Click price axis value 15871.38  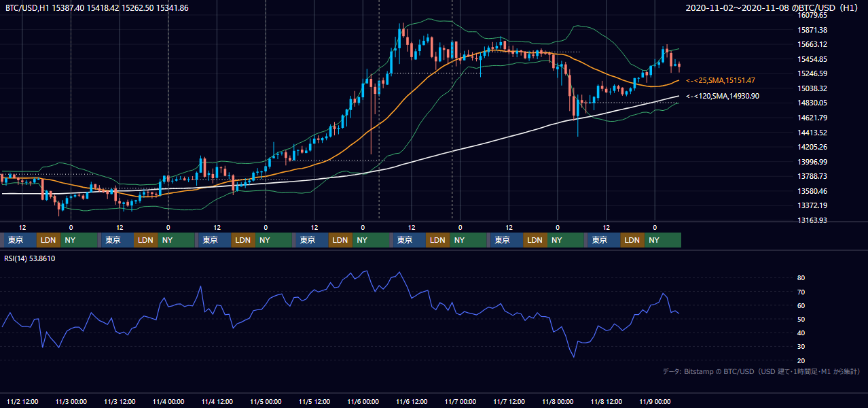click(812, 30)
